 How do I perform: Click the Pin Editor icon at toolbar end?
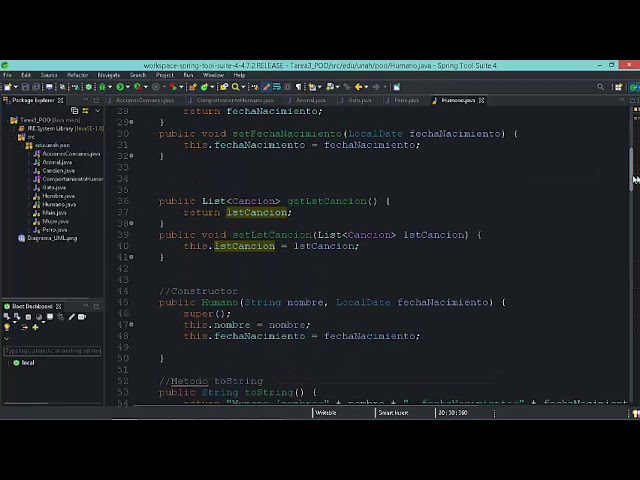coord(396,87)
